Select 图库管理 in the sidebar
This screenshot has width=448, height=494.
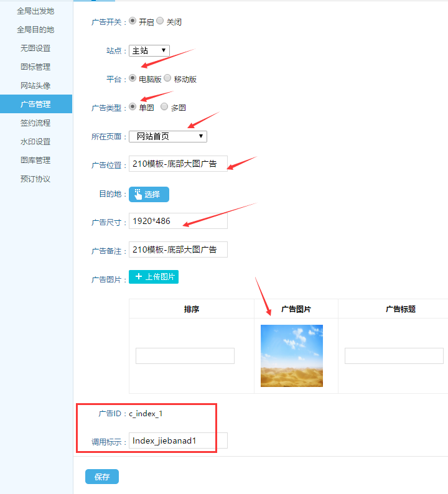point(35,161)
